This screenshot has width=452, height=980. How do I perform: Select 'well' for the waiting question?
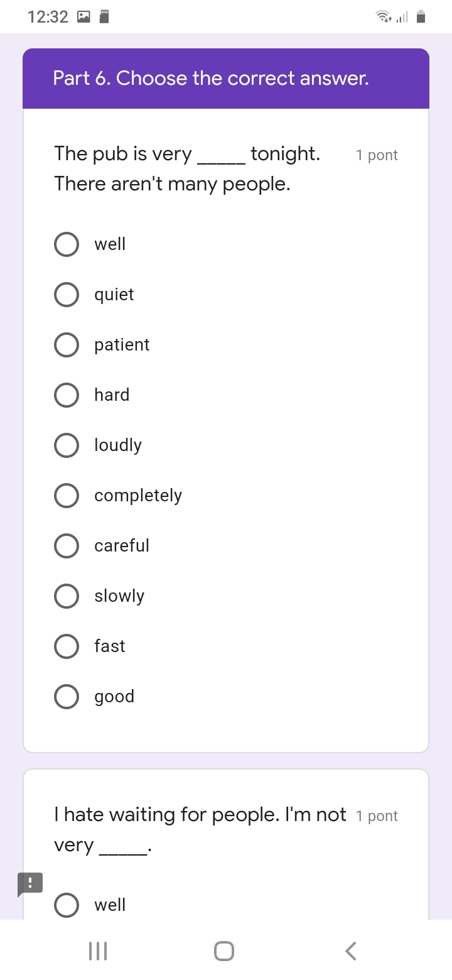pyautogui.click(x=67, y=905)
